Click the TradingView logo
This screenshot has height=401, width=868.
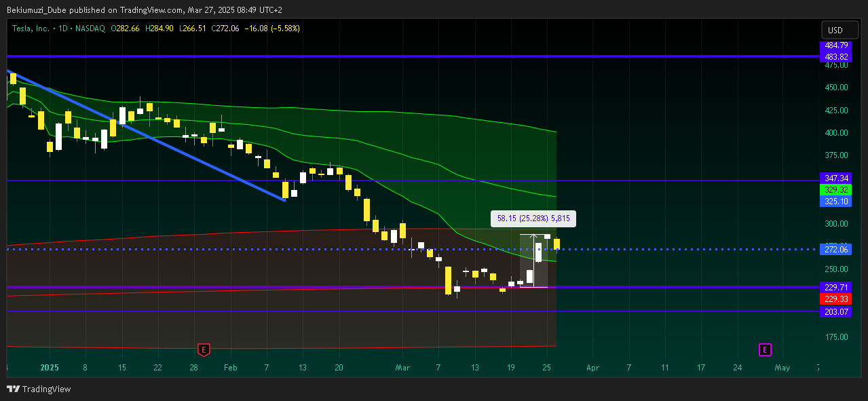pos(39,389)
